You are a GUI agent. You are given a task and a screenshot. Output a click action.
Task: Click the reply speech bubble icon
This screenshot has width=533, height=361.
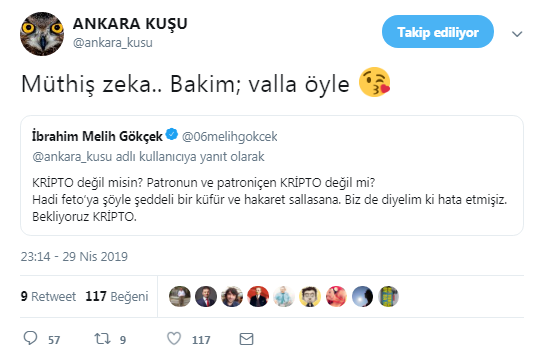pyautogui.click(x=30, y=339)
